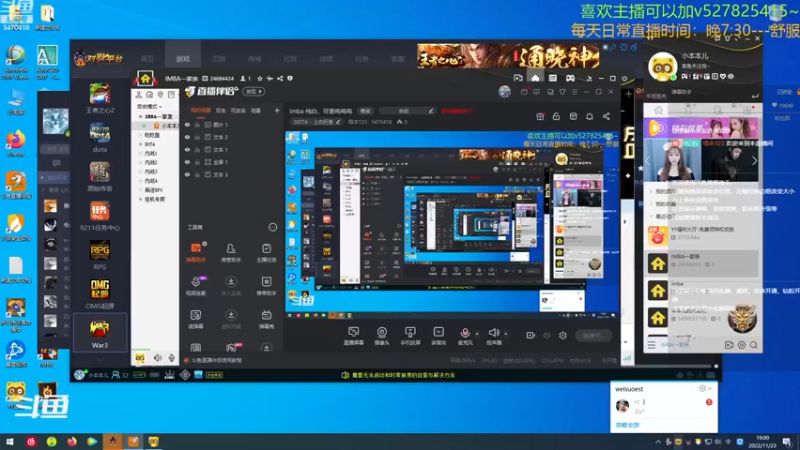Open the 弹幕助手 tool in the toolbox
Image resolution: width=800 pixels, height=450 pixels.
point(196,252)
